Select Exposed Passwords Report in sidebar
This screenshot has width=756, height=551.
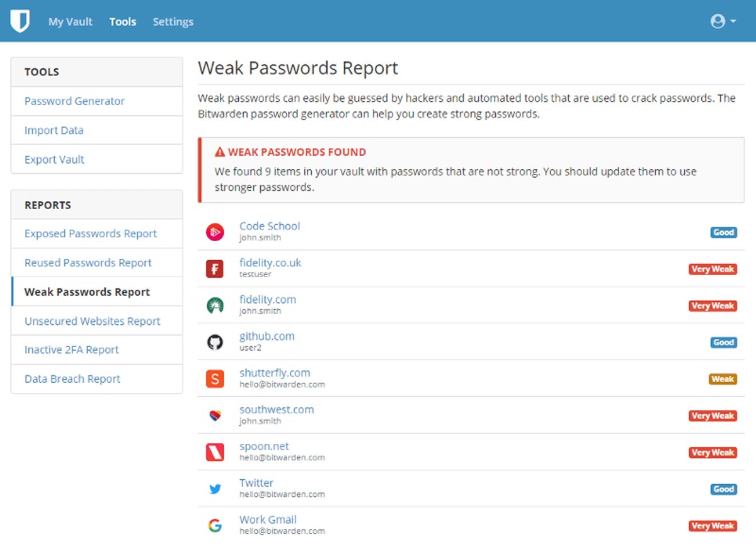(x=91, y=234)
